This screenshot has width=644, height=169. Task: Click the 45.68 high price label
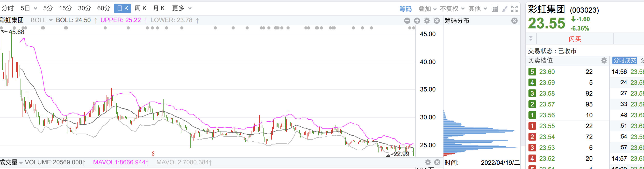(16, 32)
